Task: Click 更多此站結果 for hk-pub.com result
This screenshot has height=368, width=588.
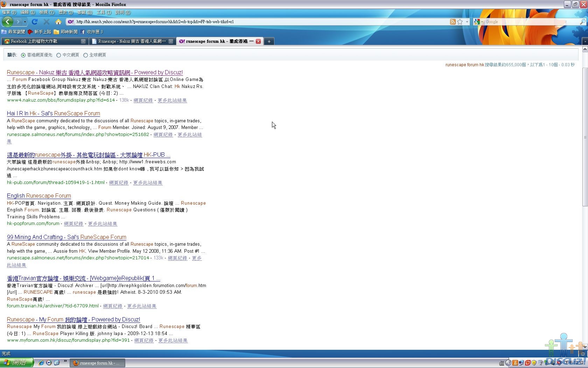Action: click(x=148, y=183)
